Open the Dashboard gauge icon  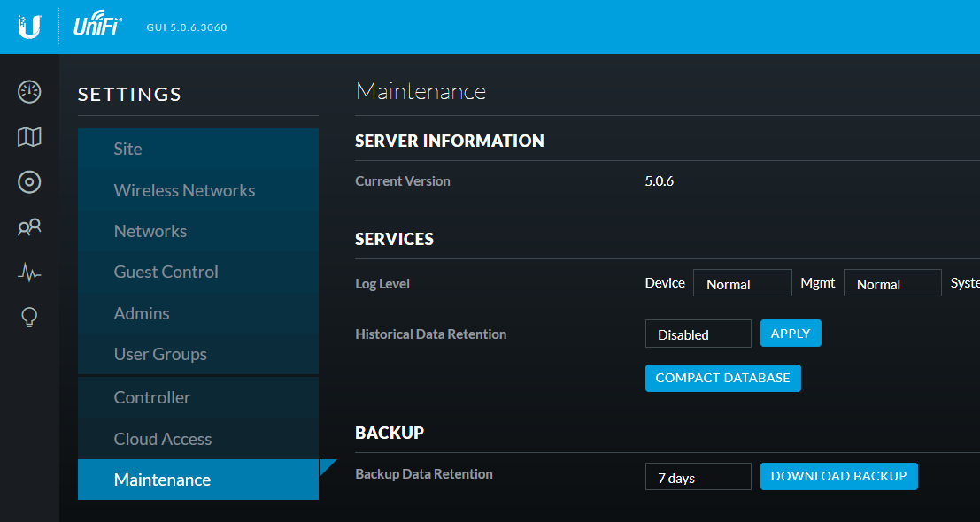click(29, 91)
